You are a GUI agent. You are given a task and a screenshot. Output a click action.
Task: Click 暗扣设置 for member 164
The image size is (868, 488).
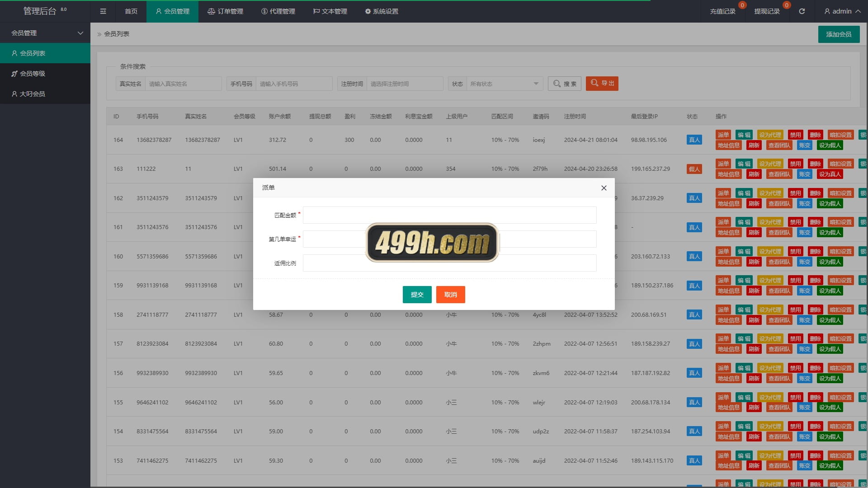point(840,135)
